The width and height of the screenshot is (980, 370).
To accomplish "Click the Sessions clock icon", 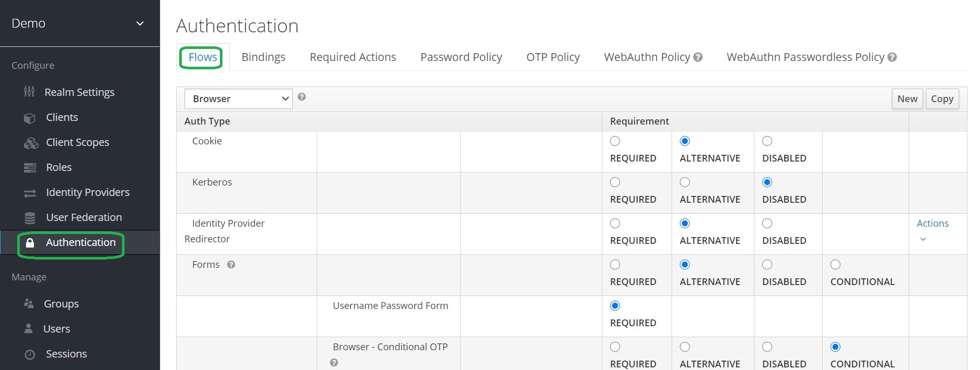I will 30,354.
